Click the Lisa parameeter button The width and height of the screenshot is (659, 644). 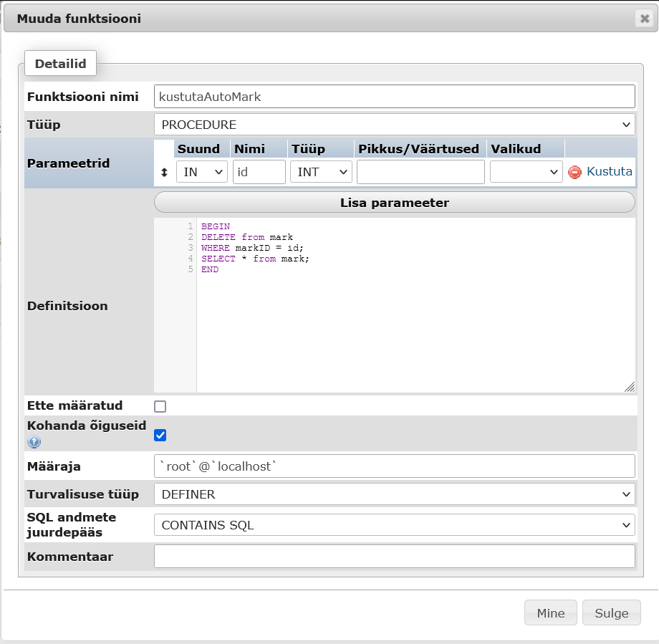click(394, 203)
